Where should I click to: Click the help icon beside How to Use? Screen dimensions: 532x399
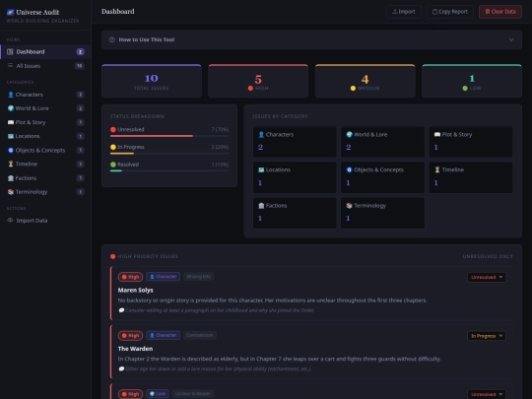pos(112,39)
